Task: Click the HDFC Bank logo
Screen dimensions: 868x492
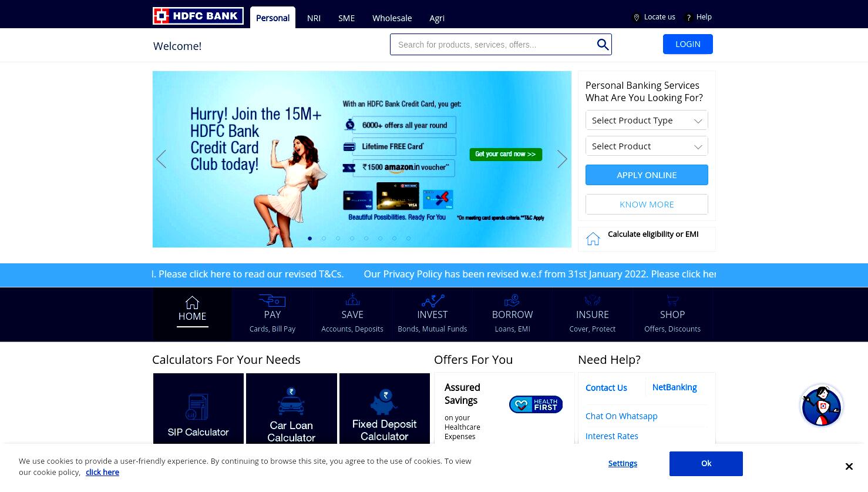Action: coord(198,16)
